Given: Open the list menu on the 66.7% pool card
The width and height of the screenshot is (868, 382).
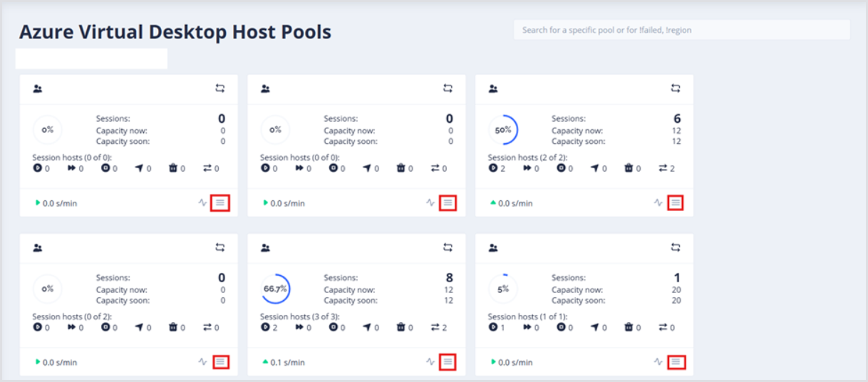Looking at the screenshot, I should [448, 362].
